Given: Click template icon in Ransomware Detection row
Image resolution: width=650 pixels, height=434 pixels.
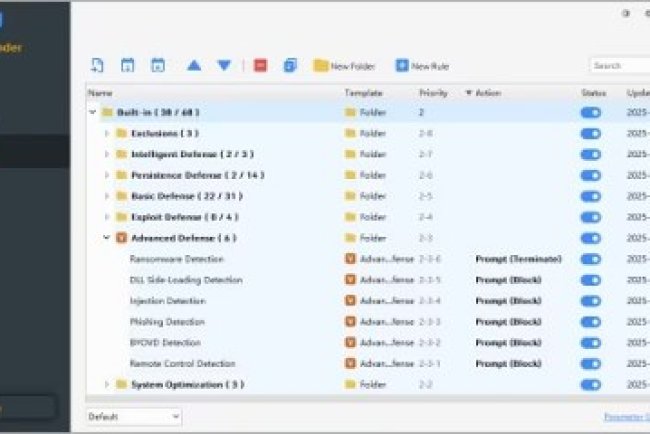Looking at the screenshot, I should coord(350,259).
